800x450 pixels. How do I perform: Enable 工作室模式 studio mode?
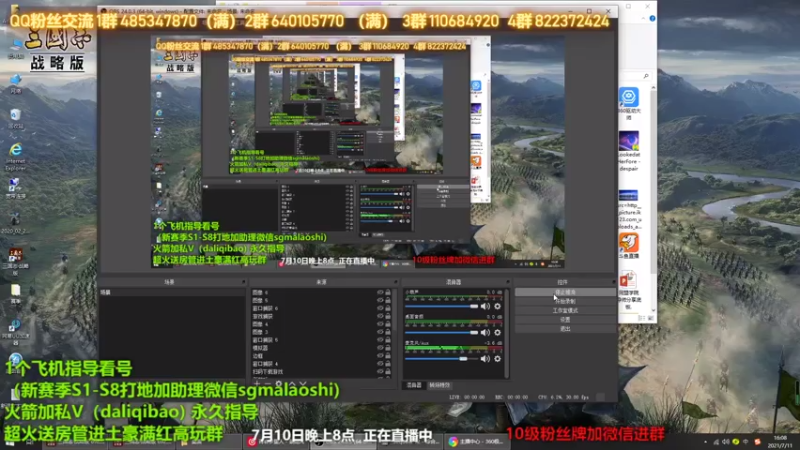tap(565, 310)
